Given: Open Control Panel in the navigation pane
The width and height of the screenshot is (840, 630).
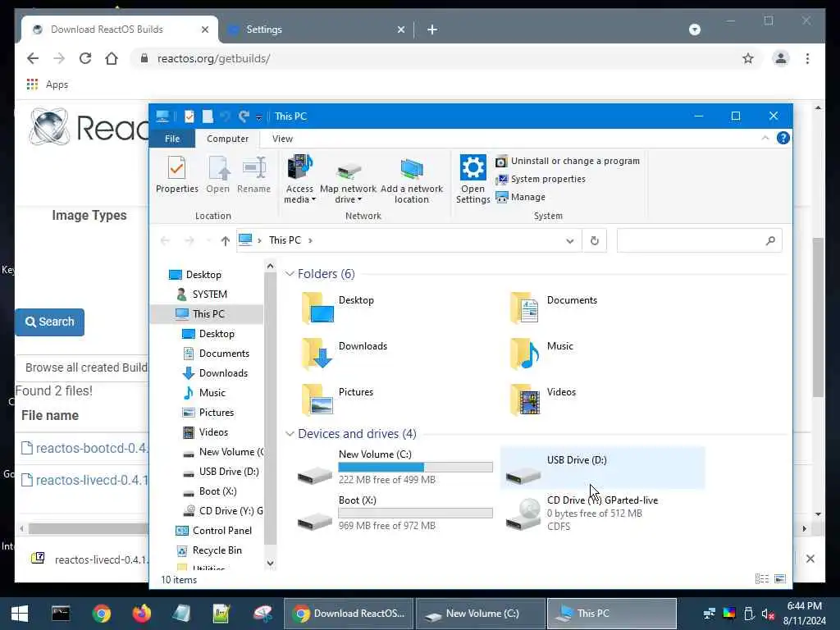Looking at the screenshot, I should coord(221,531).
